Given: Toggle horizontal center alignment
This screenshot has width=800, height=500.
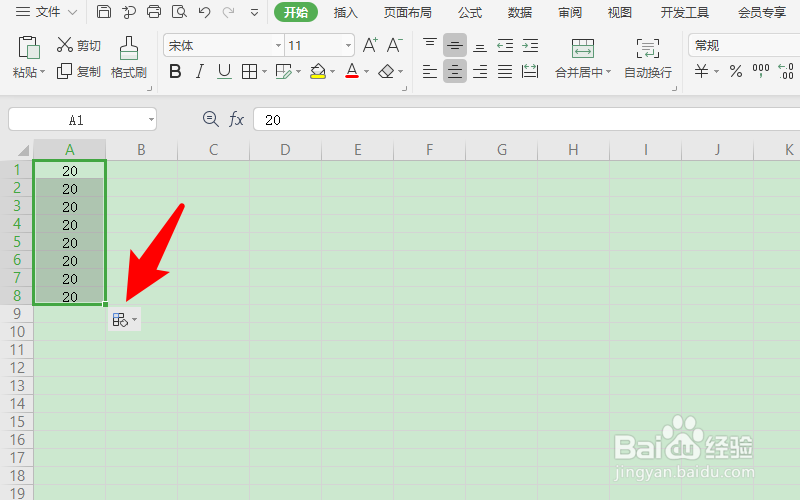Looking at the screenshot, I should click(455, 71).
